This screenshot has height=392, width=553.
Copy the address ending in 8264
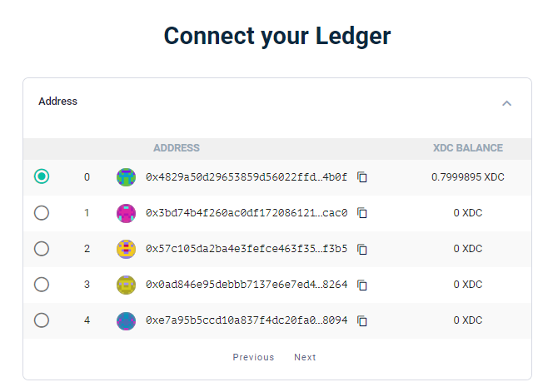(x=362, y=285)
